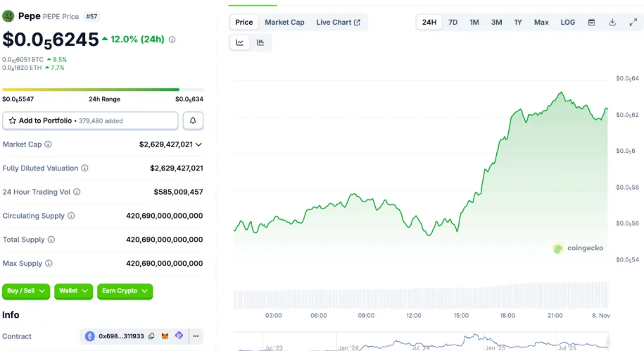This screenshot has height=351, width=644.
Task: Click the Info section heading
Action: tap(11, 315)
